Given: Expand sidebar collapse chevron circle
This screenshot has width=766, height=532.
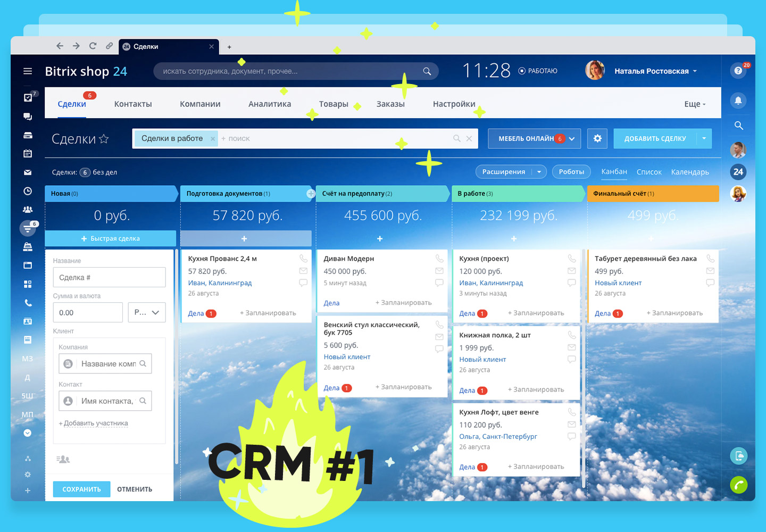Looking at the screenshot, I should click(x=28, y=433).
